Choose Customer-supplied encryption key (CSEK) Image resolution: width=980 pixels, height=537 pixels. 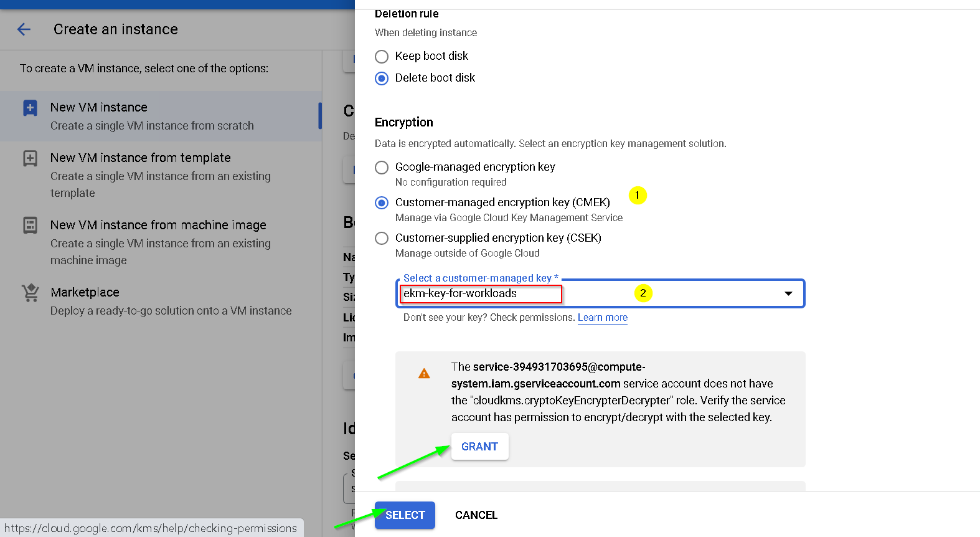coord(382,239)
